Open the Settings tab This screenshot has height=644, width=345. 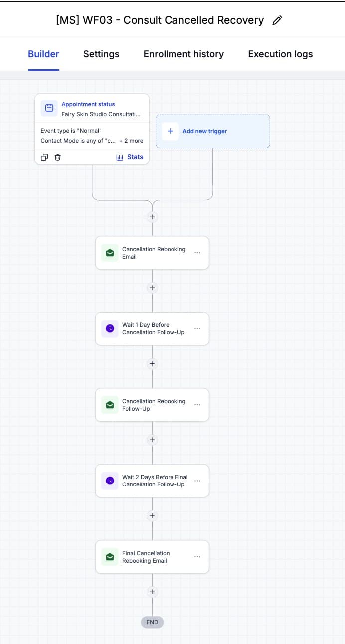tap(101, 54)
